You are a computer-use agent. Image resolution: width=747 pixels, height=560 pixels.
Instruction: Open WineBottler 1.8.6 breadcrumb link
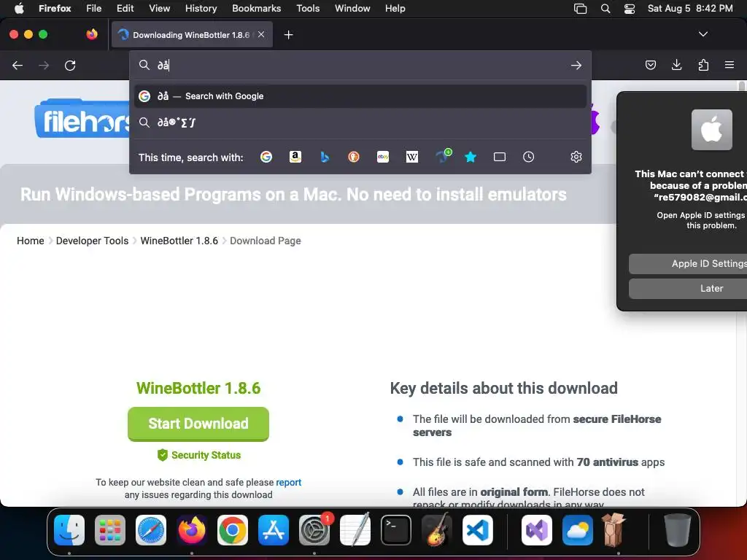click(x=179, y=241)
